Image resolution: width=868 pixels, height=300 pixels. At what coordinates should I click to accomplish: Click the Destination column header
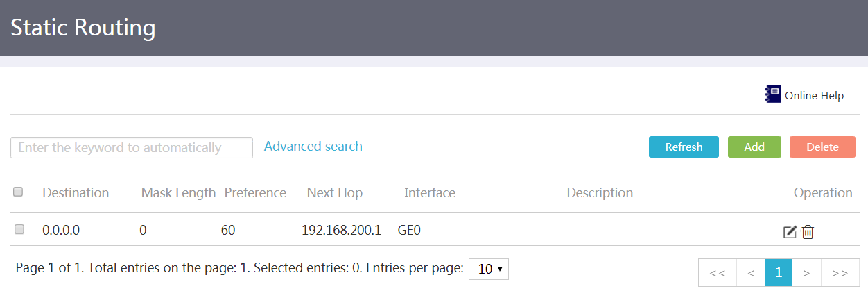click(76, 192)
